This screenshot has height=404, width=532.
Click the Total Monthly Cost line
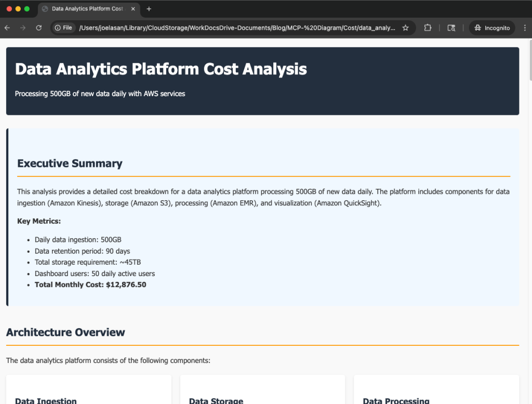90,284
